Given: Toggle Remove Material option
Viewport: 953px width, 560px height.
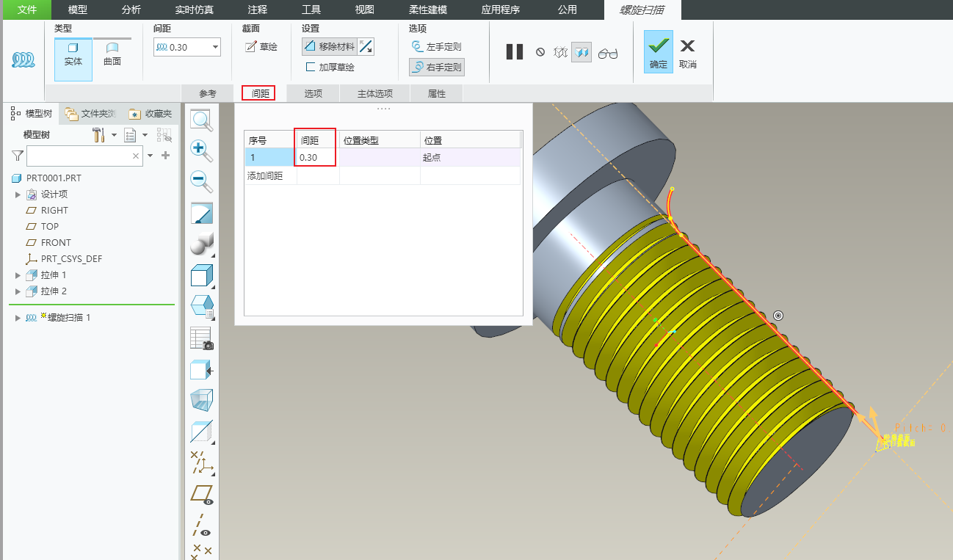Looking at the screenshot, I should coord(330,46).
